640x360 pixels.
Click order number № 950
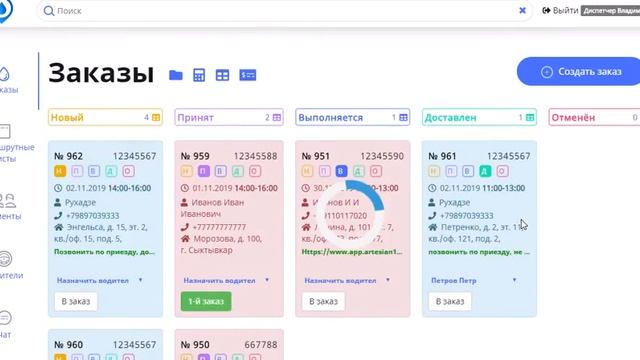(x=195, y=345)
